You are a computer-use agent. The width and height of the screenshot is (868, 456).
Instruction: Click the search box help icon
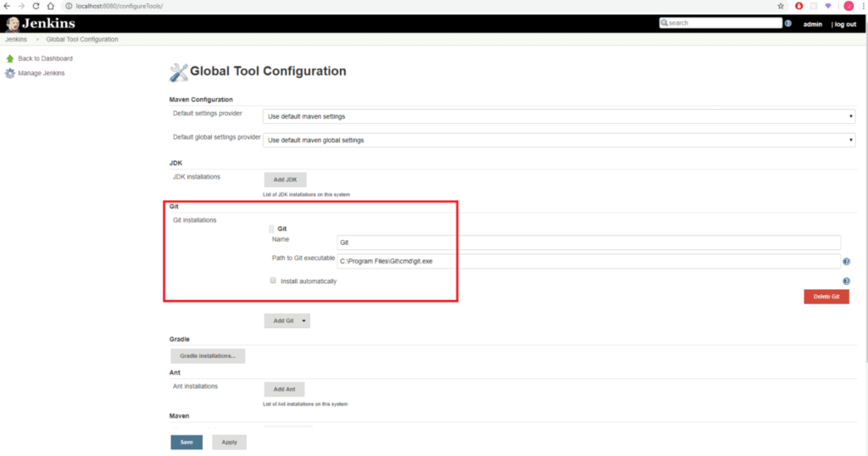pos(787,24)
